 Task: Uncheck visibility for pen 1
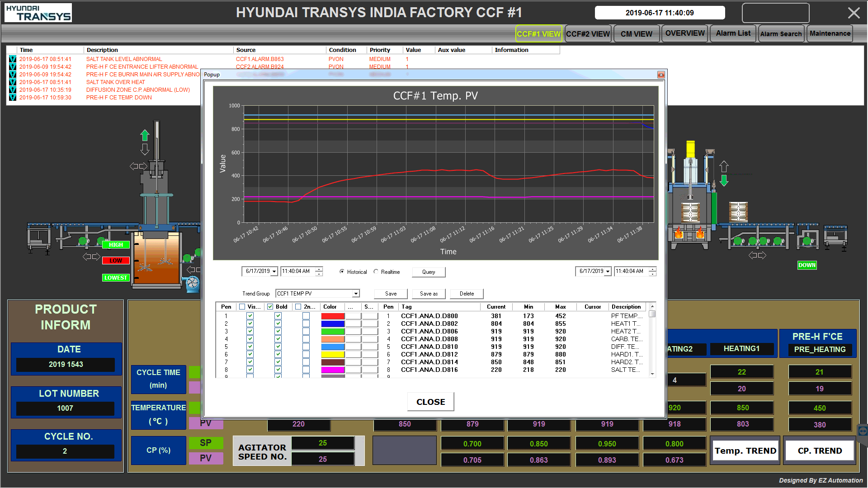(x=250, y=316)
